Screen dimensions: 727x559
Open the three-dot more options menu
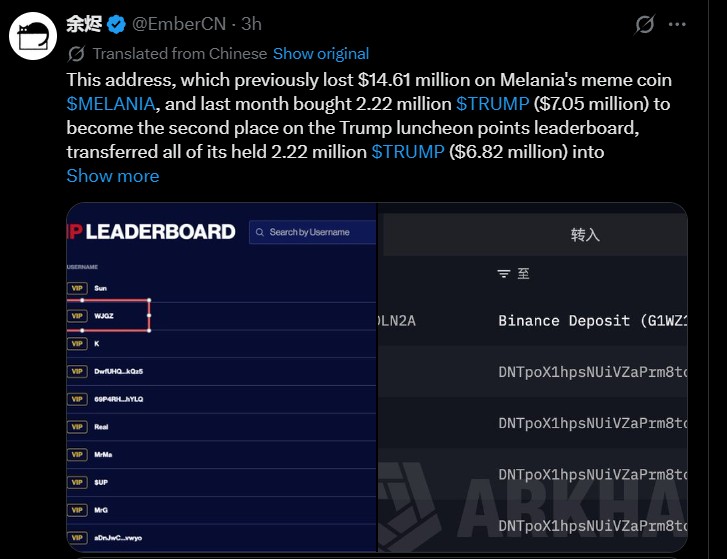click(x=677, y=25)
